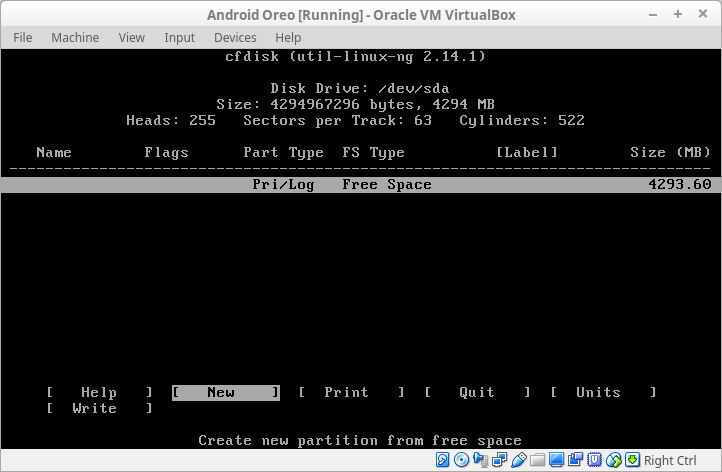
Task: Click the 'Create new partition from free space' hint
Action: (x=360, y=441)
